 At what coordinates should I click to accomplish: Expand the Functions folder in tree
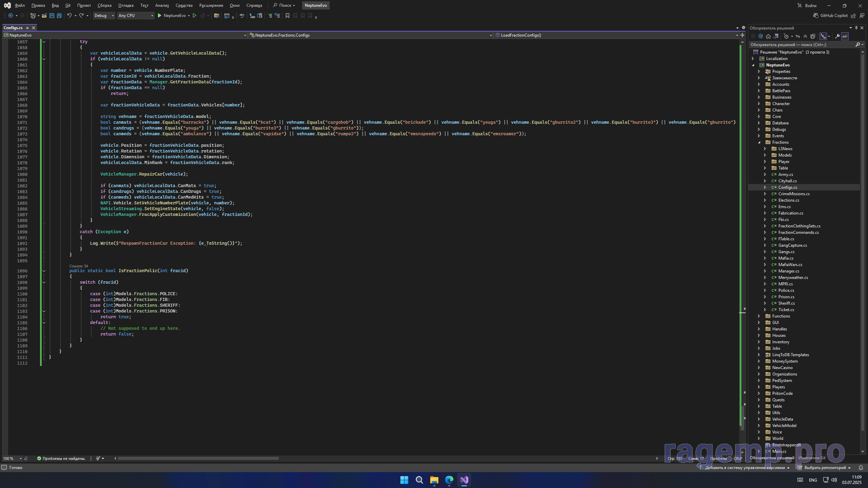(x=759, y=316)
